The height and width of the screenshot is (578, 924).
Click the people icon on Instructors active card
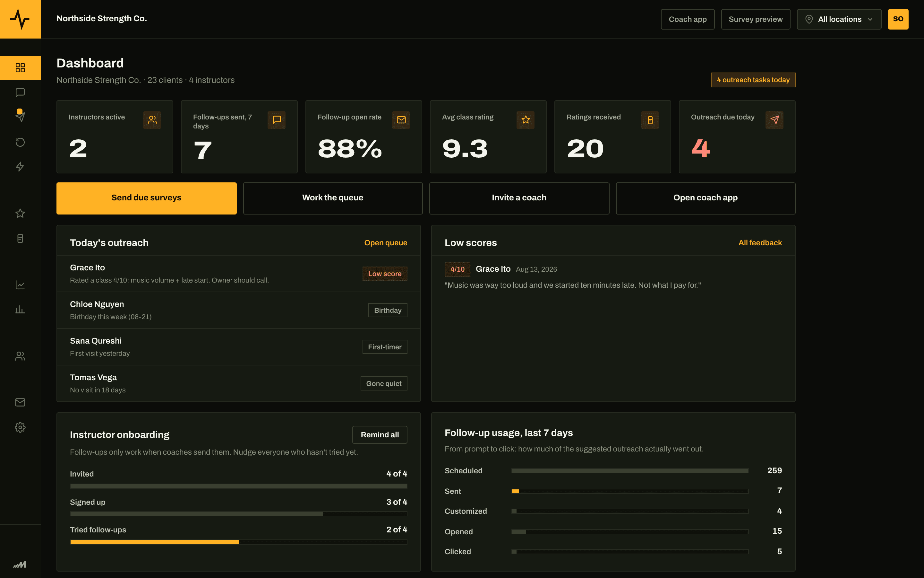coord(152,120)
